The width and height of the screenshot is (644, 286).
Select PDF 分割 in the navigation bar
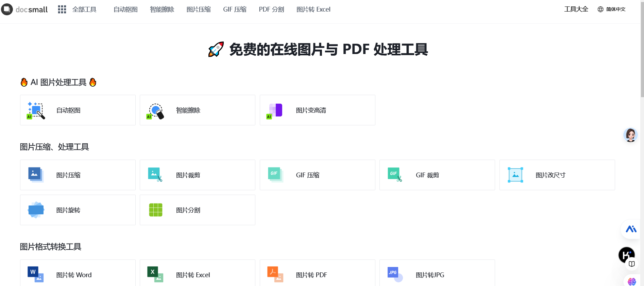[x=271, y=10]
